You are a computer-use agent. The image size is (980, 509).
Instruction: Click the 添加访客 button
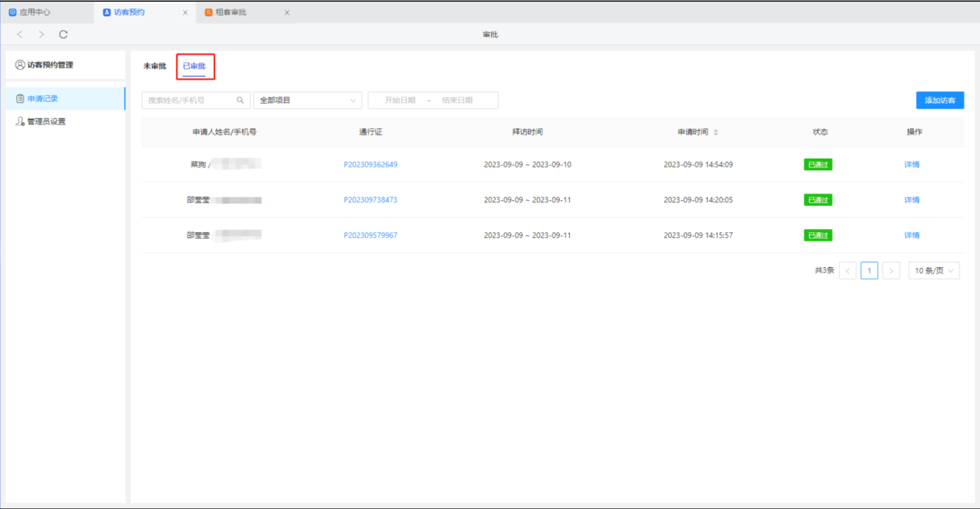pos(940,100)
